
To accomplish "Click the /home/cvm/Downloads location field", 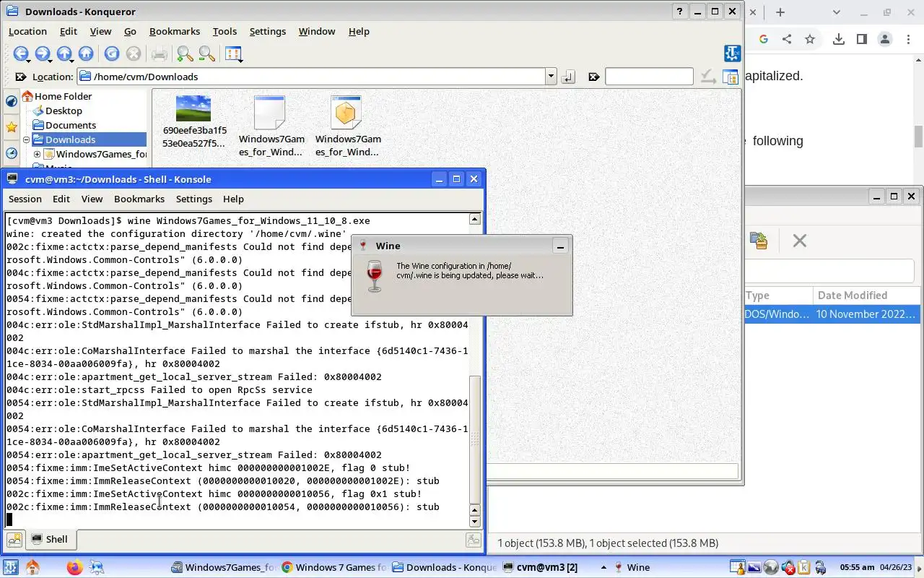I will [312, 77].
